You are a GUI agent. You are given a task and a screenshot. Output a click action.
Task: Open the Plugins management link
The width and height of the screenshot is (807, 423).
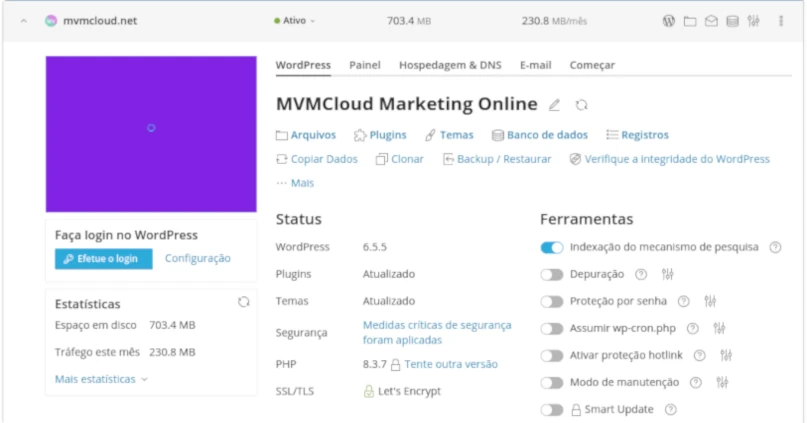380,135
